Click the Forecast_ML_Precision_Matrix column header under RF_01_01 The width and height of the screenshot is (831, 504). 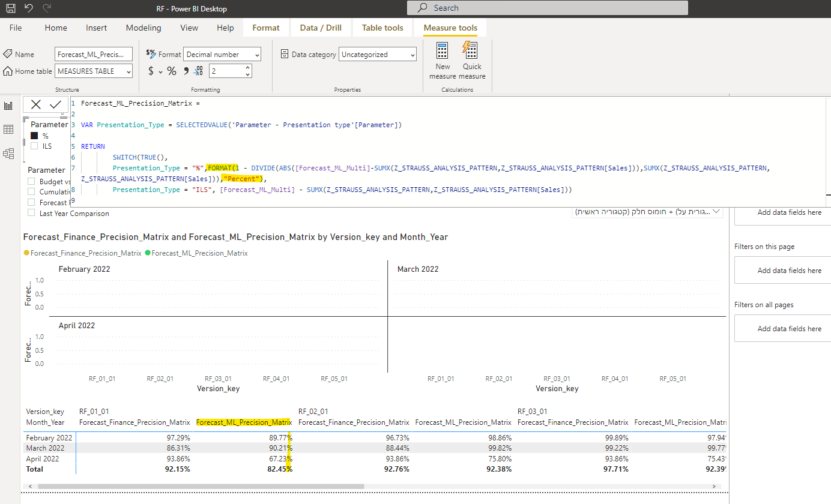point(243,422)
